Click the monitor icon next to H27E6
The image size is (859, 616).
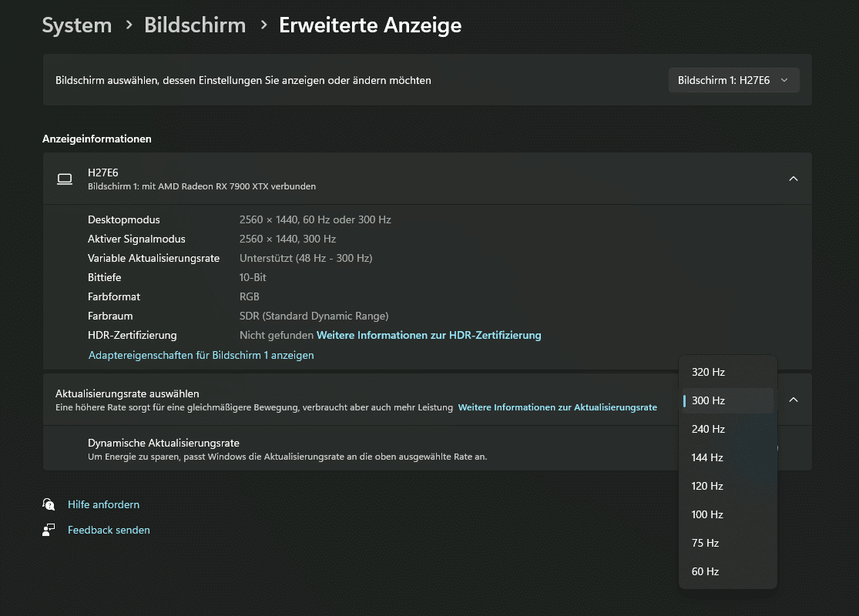click(65, 179)
